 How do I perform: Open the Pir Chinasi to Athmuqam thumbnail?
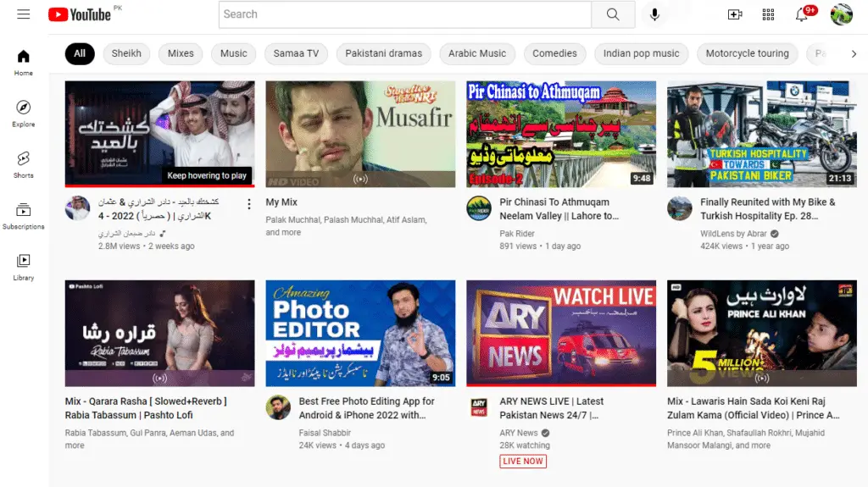561,134
